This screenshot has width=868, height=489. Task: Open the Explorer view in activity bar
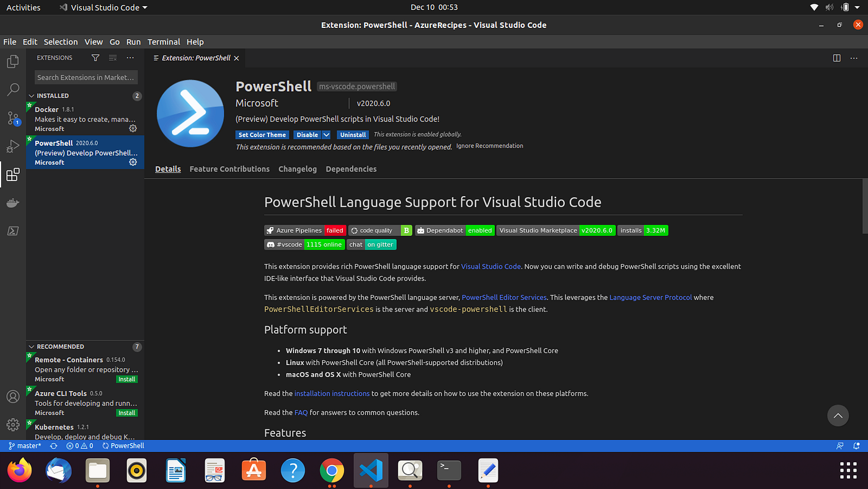click(12, 61)
